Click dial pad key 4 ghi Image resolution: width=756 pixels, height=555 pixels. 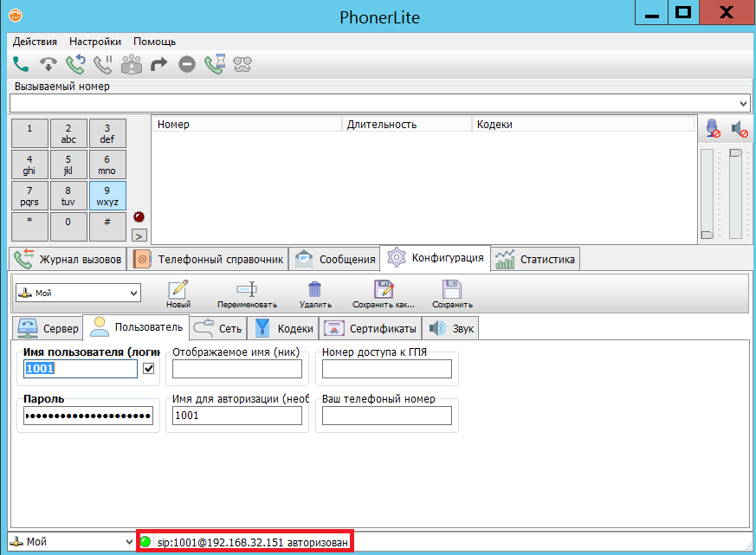[29, 165]
